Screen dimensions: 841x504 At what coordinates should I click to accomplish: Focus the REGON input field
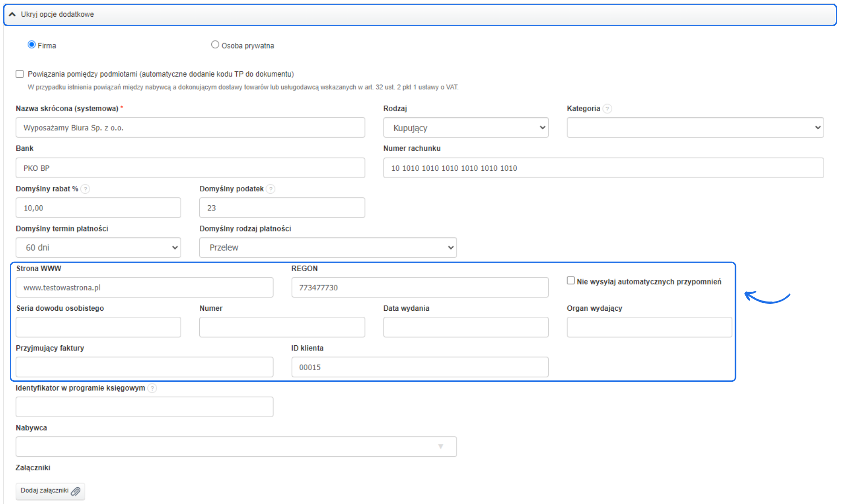click(x=420, y=287)
